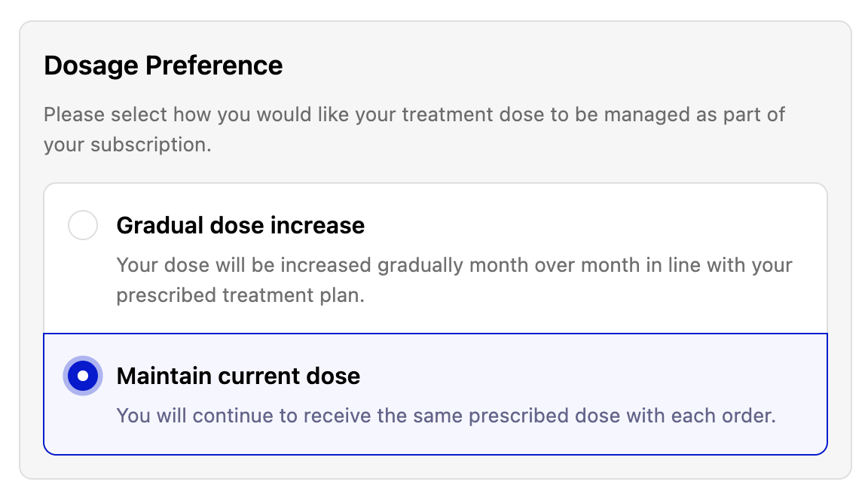Viewport: 868px width, 503px height.
Task: Choose the 'Gradual dose increase' label text
Action: tap(240, 225)
